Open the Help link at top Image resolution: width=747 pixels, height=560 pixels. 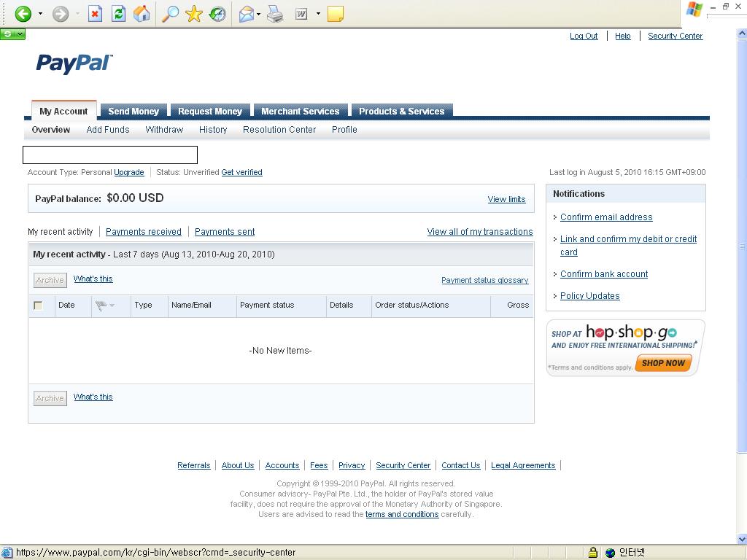[x=623, y=36]
